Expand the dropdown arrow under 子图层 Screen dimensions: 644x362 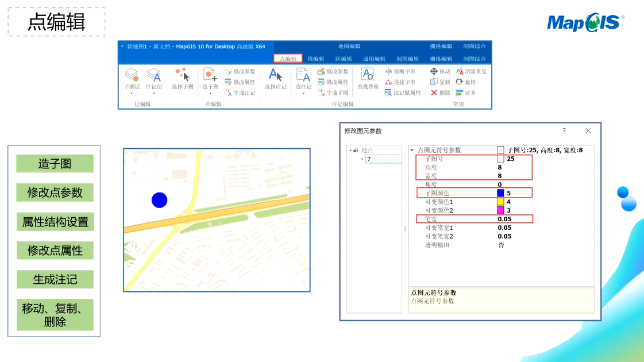[132, 94]
